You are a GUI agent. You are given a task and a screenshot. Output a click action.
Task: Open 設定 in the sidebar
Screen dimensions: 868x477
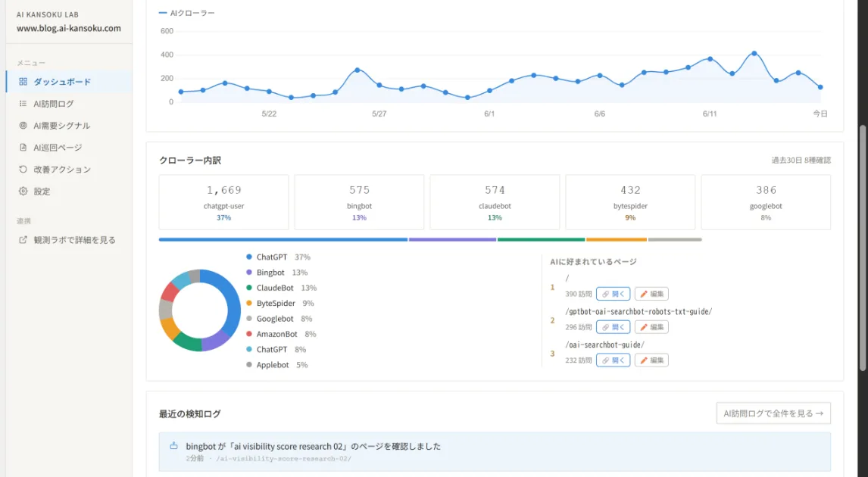click(x=69, y=191)
